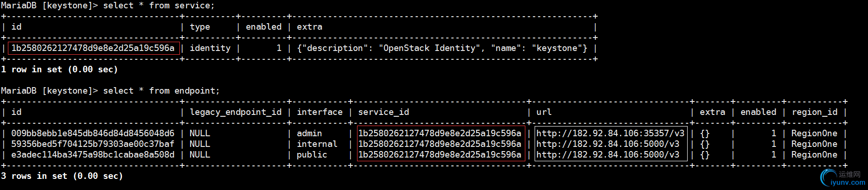This screenshot has width=868, height=190.
Task: Click the 'region_id' column header
Action: [x=815, y=112]
